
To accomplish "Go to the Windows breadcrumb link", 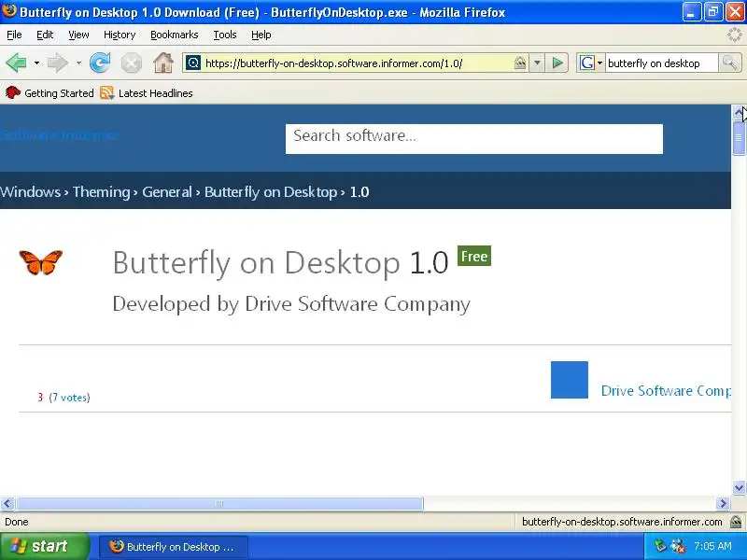I will [x=31, y=192].
